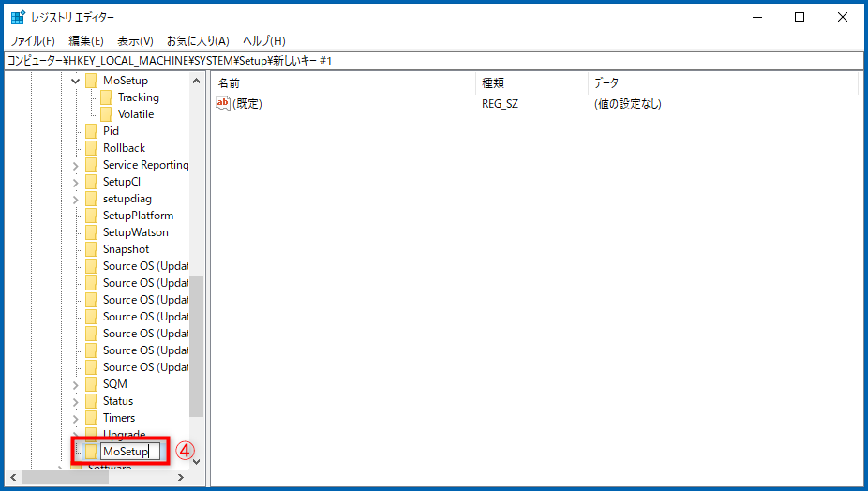The width and height of the screenshot is (868, 491).
Task: Expand the SQM key
Action: click(76, 385)
